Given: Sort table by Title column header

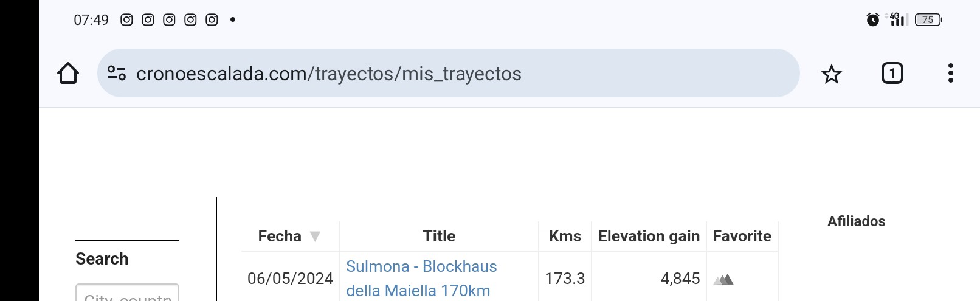Looking at the screenshot, I should (x=439, y=236).
